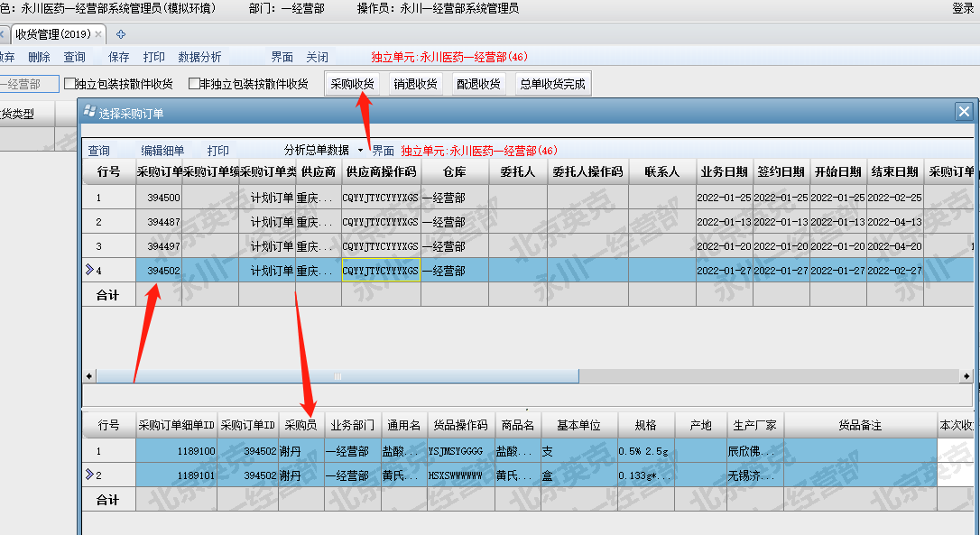Image resolution: width=980 pixels, height=535 pixels.
Task: Close the 选择采购订单 dialog
Action: pyautogui.click(x=964, y=112)
